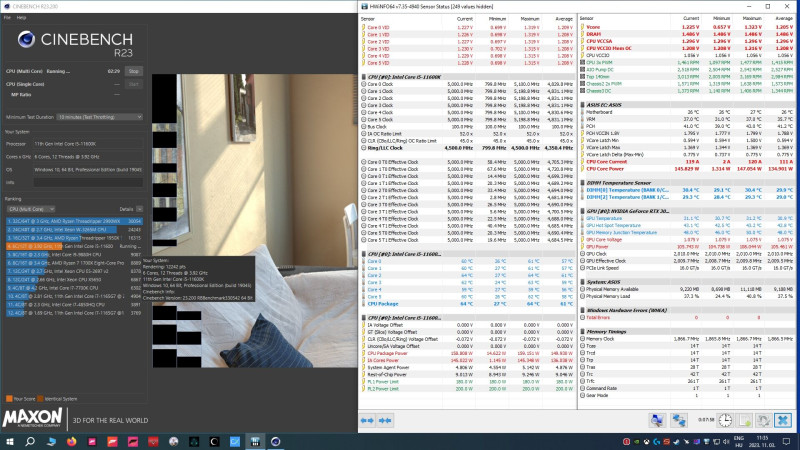Shrink HWiNFO sensor columns with the inward arrows
Viewport: 800px width, 450px height.
[385, 420]
